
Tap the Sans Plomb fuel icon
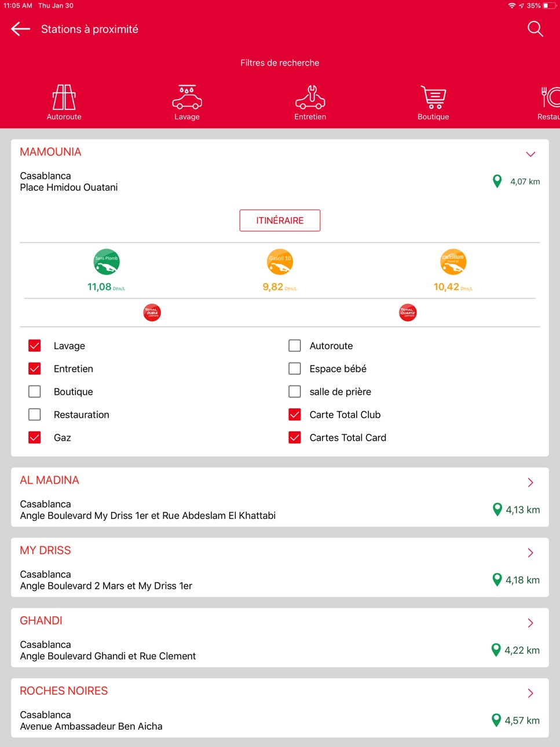[x=107, y=262]
